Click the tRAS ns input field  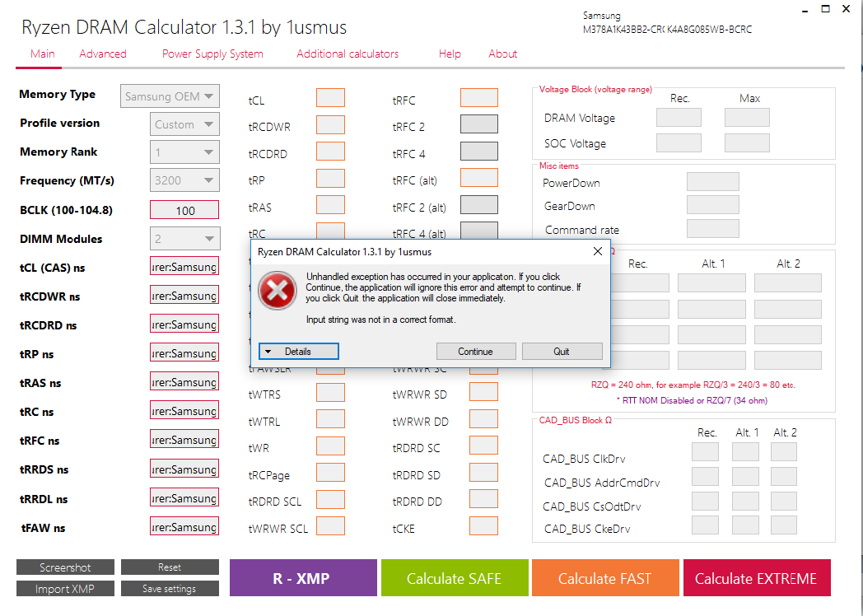click(184, 381)
